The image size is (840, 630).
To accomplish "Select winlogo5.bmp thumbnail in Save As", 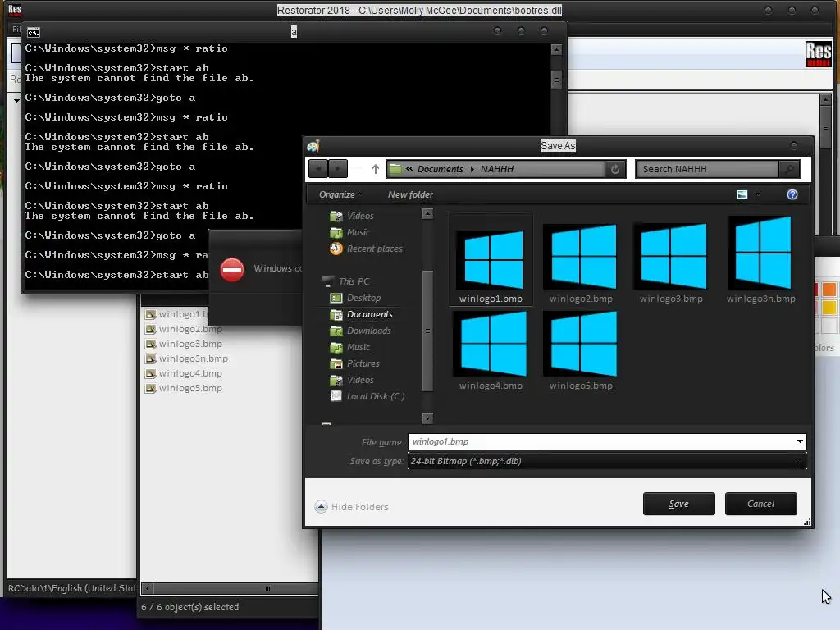I will click(582, 350).
